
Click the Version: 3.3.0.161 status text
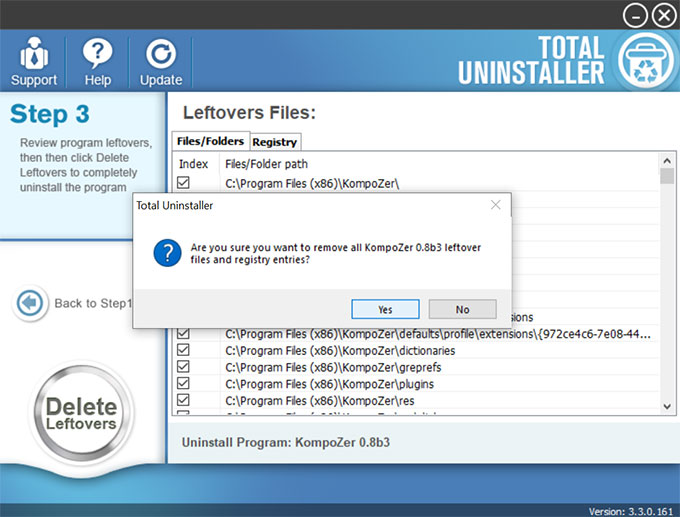tap(631, 511)
